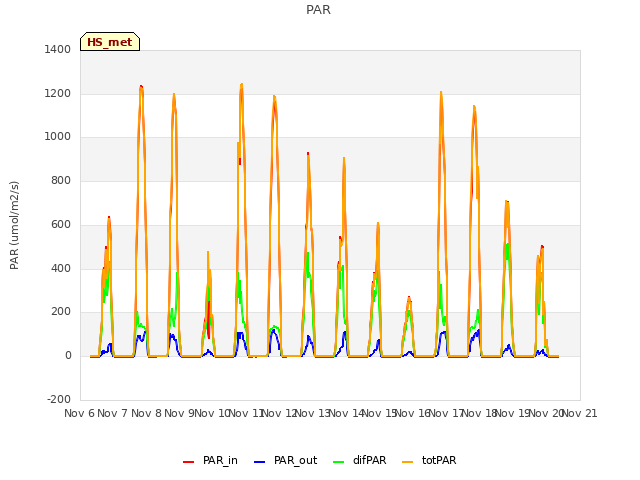Select the difPAR legend label

(x=369, y=460)
